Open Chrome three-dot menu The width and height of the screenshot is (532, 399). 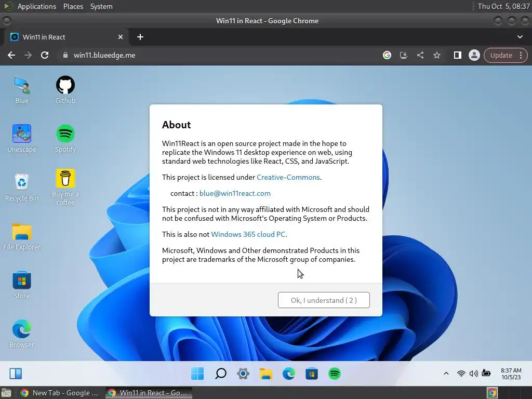click(521, 55)
